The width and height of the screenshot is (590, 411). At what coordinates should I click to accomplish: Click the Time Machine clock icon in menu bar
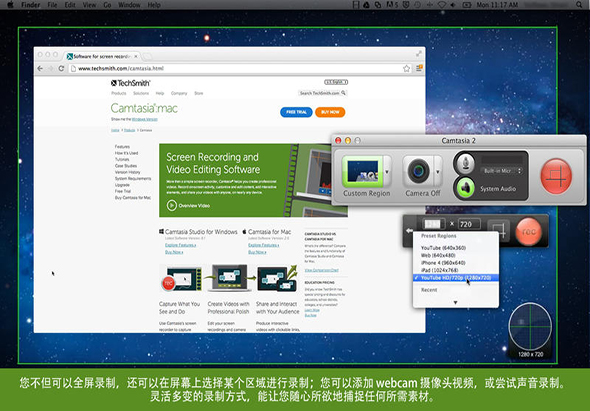pos(418,5)
